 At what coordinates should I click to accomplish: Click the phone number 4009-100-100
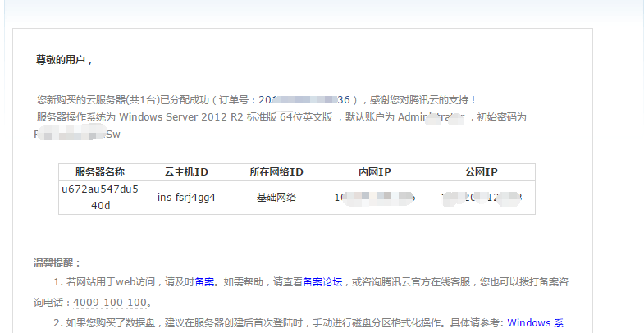coord(110,303)
